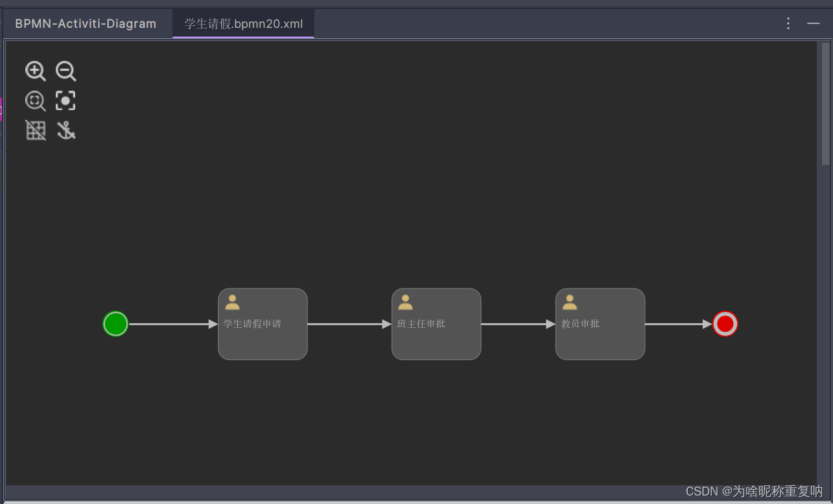Viewport: 833px width, 504px height.
Task: Select the sequence flow from start to 学生请假申请
Action: 173,324
